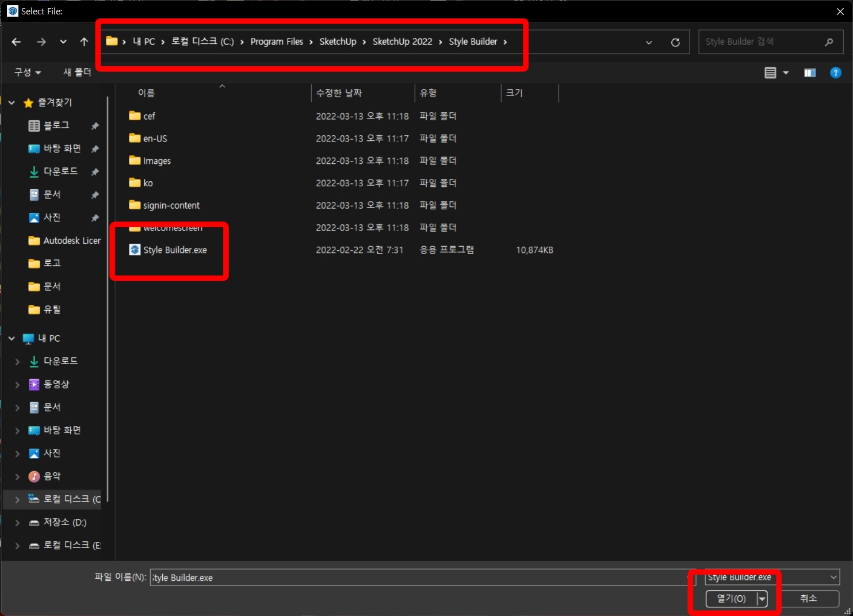Expand 동영상 under 내 PC

[17, 385]
